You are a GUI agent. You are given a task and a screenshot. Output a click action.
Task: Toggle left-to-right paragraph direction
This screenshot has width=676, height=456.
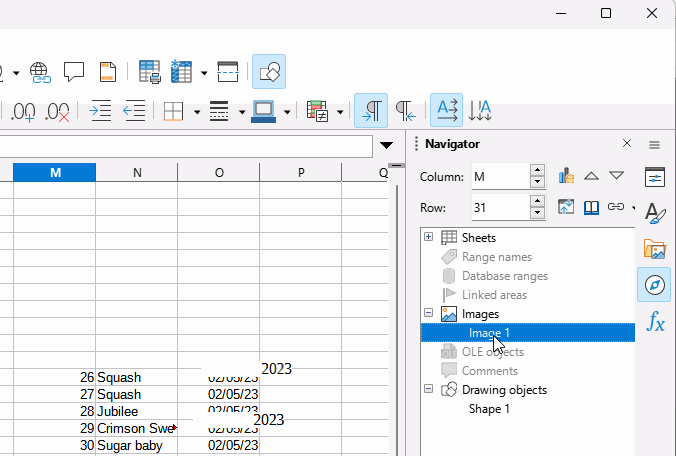click(x=371, y=111)
